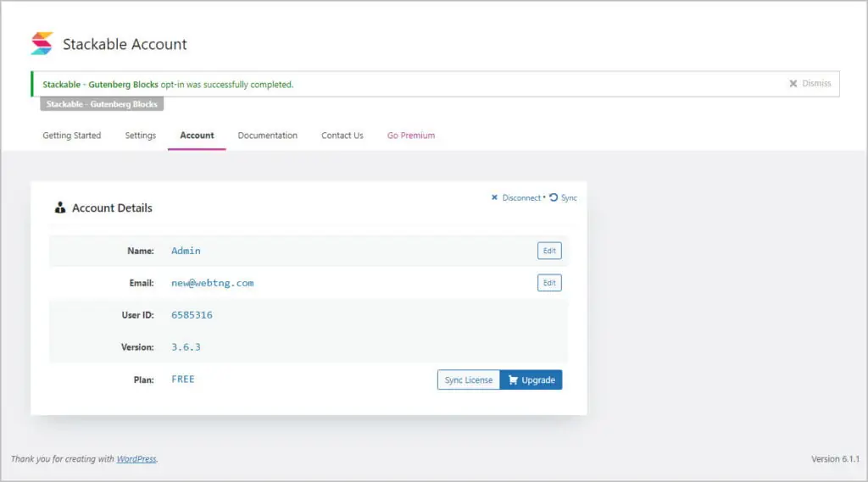Click the Version 6.1.1 footer text
The height and width of the screenshot is (482, 868).
click(x=835, y=459)
